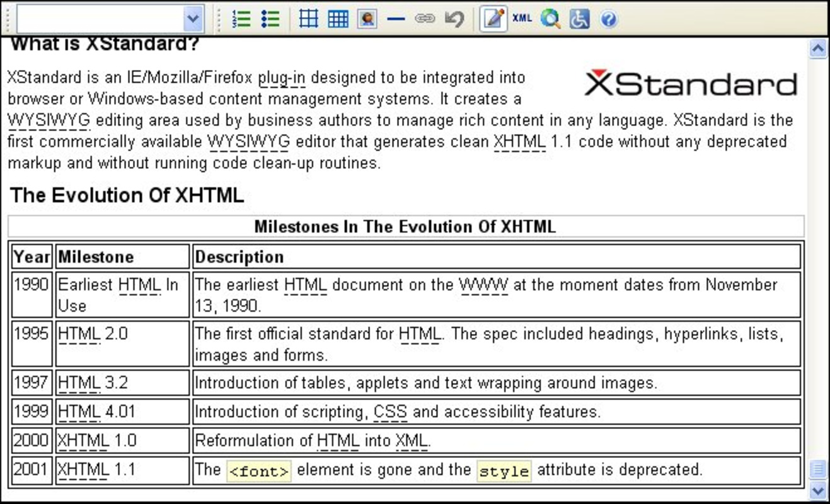Click the XStandard logo image
Image resolution: width=830 pixels, height=504 pixels.
(x=691, y=84)
